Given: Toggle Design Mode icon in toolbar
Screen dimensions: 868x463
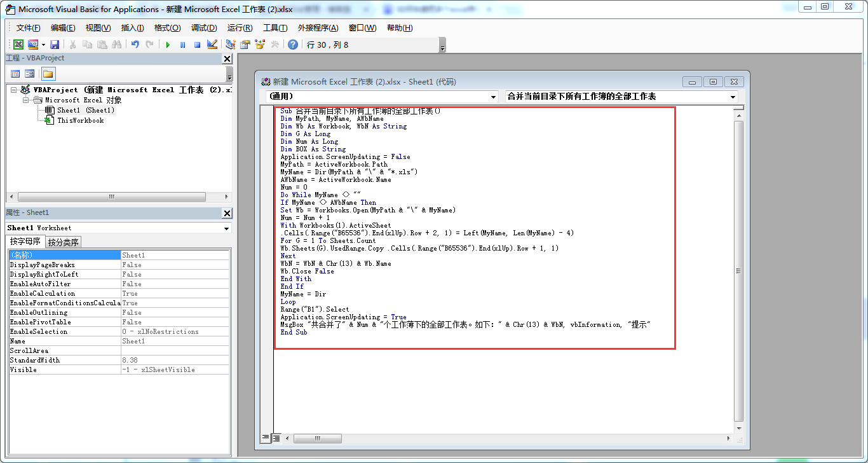Looking at the screenshot, I should tap(212, 45).
